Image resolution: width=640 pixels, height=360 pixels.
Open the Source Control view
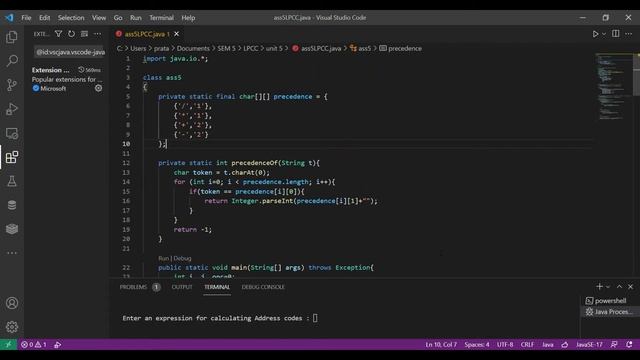click(12, 85)
